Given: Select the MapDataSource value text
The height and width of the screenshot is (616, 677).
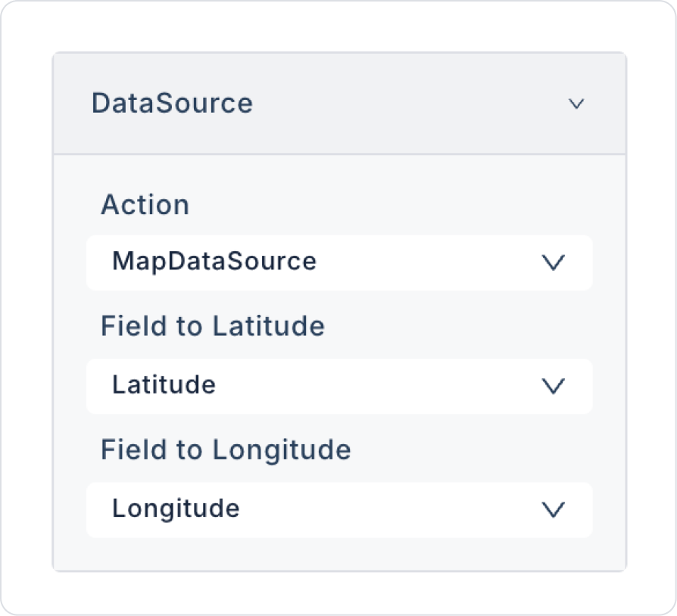Looking at the screenshot, I should click(x=214, y=262).
